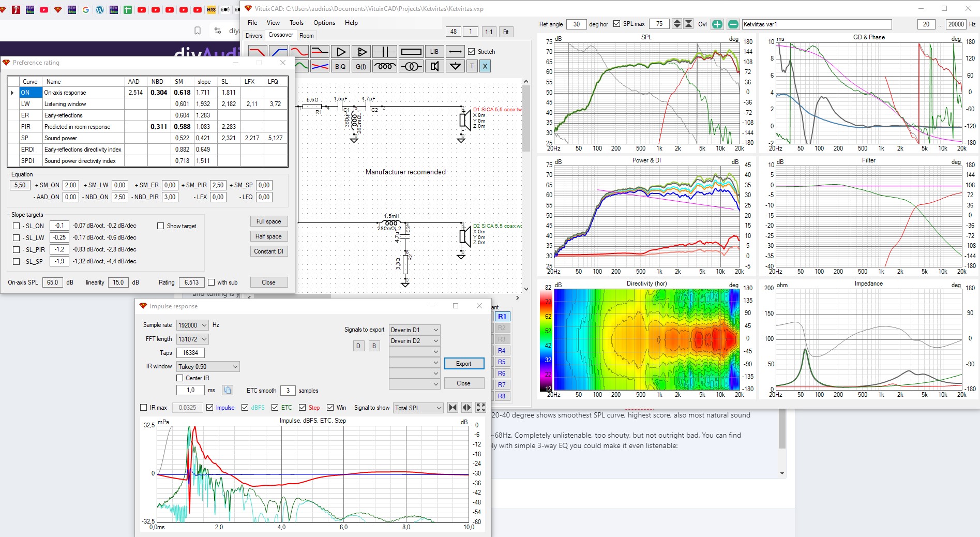
Task: Click the Half space button
Action: pyautogui.click(x=269, y=236)
